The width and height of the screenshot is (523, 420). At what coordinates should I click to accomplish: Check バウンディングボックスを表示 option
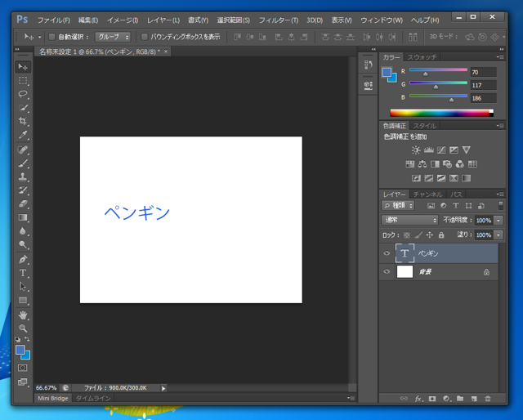(x=144, y=37)
